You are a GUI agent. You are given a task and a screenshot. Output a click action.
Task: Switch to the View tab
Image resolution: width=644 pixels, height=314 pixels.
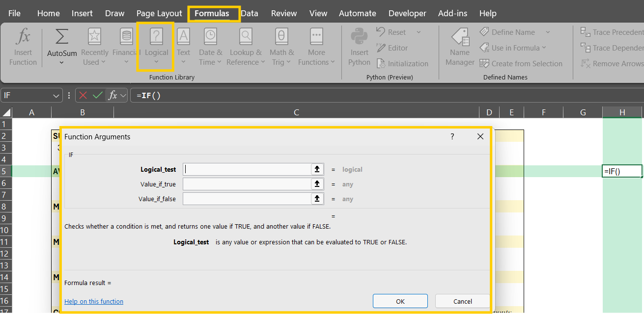318,13
